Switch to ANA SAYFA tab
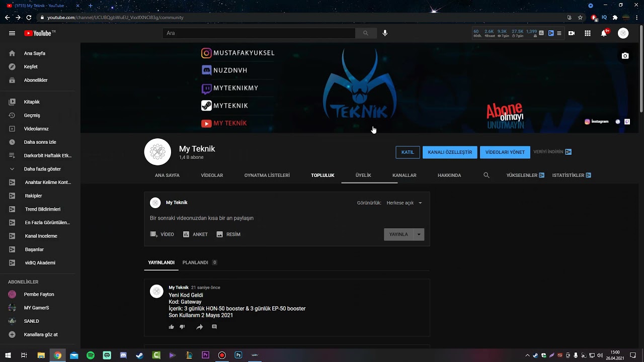 pos(167,175)
